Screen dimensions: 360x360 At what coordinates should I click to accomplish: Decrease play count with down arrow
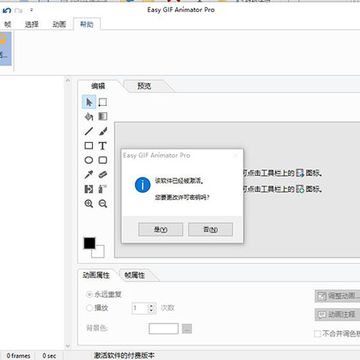pyautogui.click(x=152, y=311)
